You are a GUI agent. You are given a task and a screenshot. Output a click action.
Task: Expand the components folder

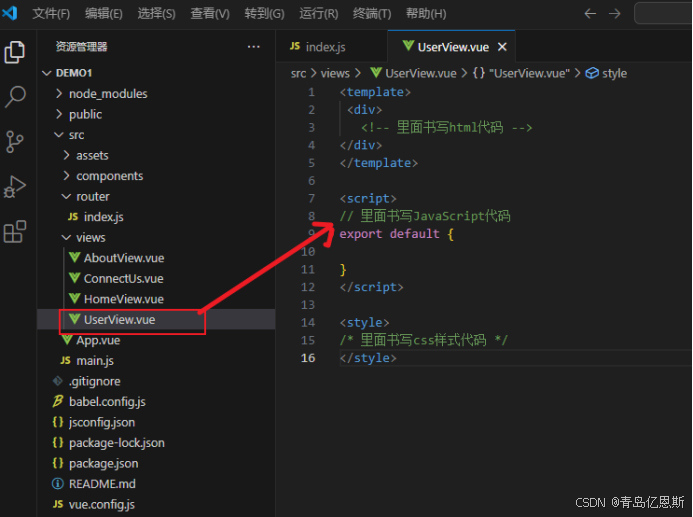click(x=67, y=175)
